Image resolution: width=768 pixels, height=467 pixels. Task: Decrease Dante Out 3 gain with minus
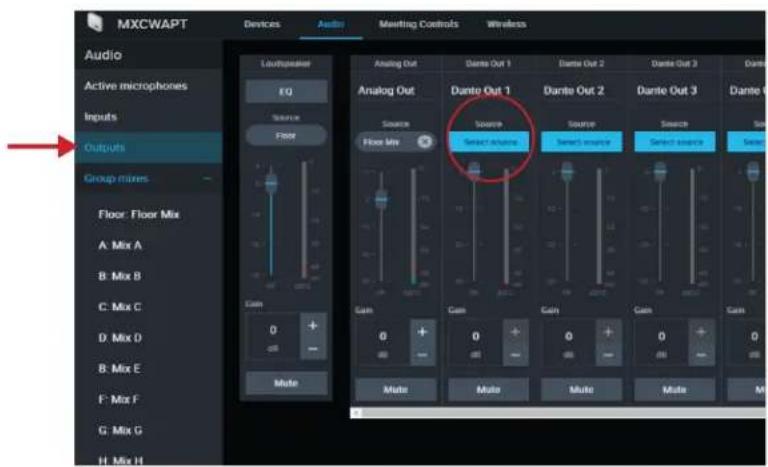click(701, 355)
